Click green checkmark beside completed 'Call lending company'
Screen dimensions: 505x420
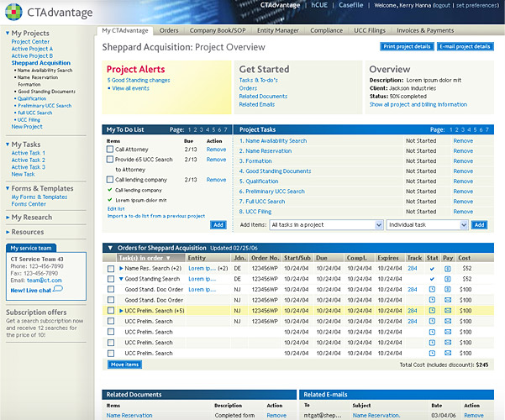pos(110,190)
